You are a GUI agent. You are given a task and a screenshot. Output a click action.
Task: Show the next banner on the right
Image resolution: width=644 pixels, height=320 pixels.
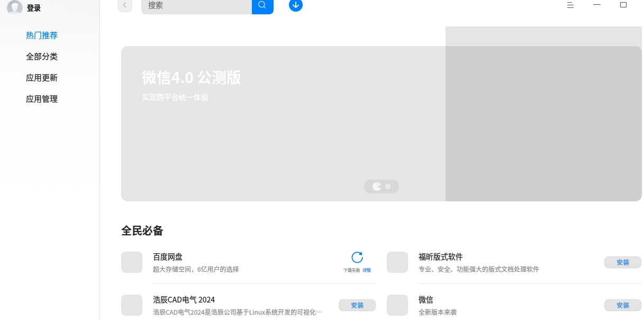543,123
